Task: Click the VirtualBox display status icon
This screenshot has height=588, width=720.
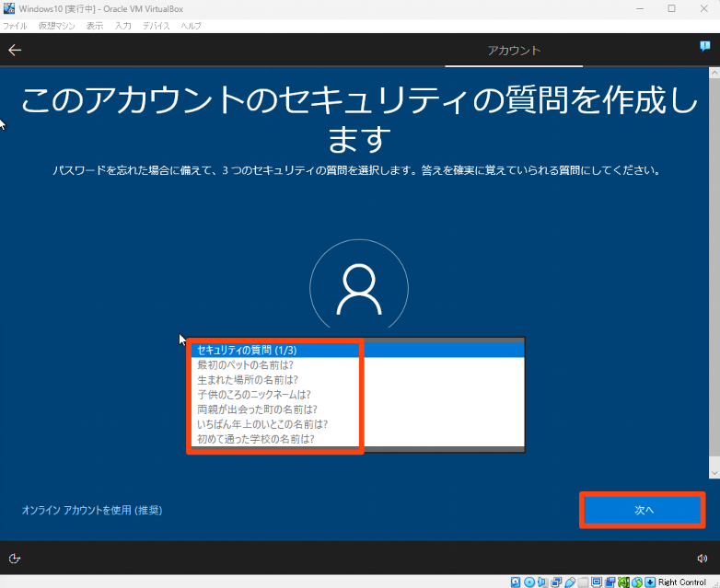Action: (x=597, y=582)
